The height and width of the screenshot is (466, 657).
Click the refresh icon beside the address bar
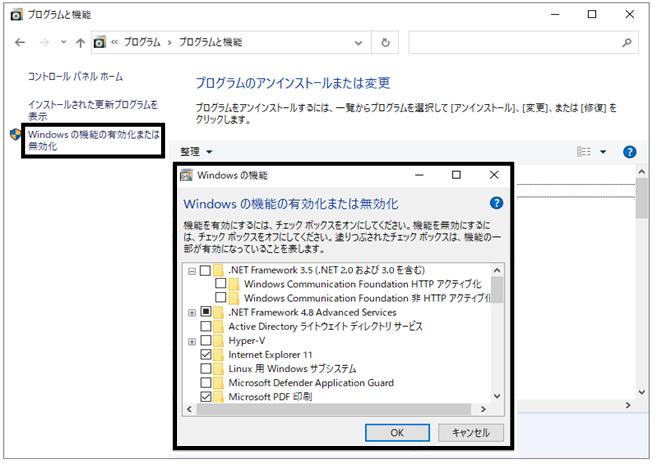click(385, 42)
